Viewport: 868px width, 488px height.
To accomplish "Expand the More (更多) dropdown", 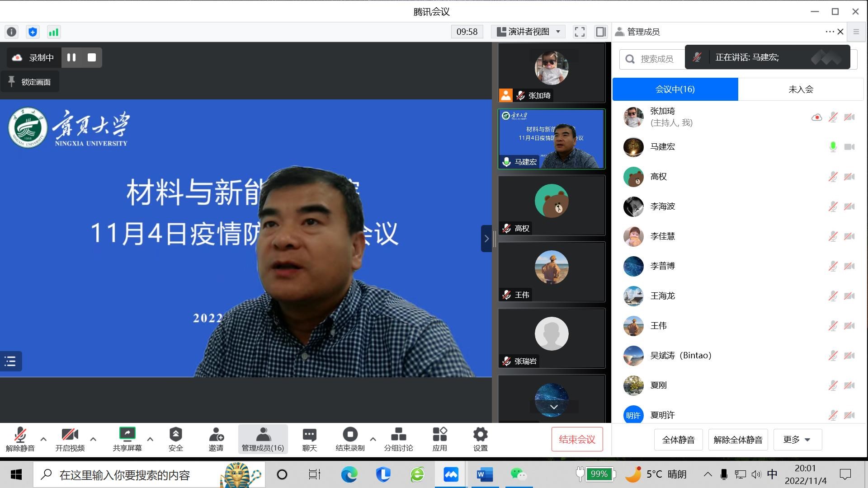I will pyautogui.click(x=797, y=440).
